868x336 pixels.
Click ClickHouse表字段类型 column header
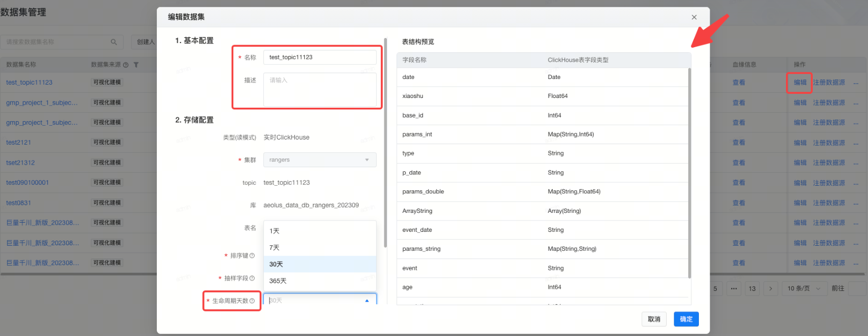click(x=578, y=60)
